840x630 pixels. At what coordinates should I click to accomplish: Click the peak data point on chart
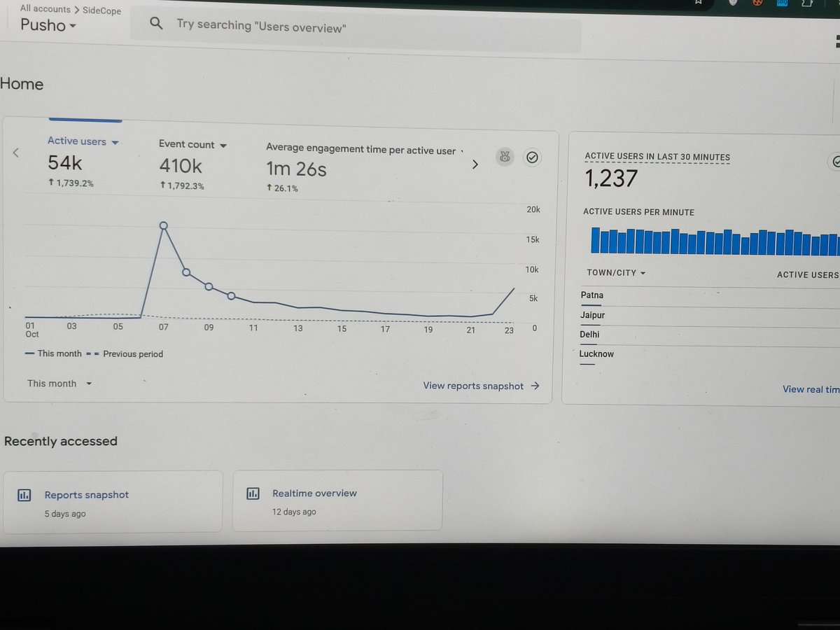[164, 225]
